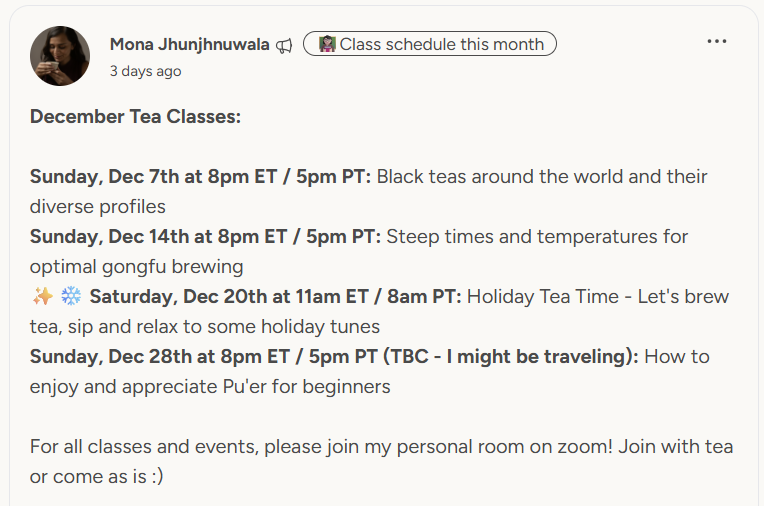Click the sparkles emoji before Saturday
This screenshot has width=764, height=506.
click(x=42, y=296)
